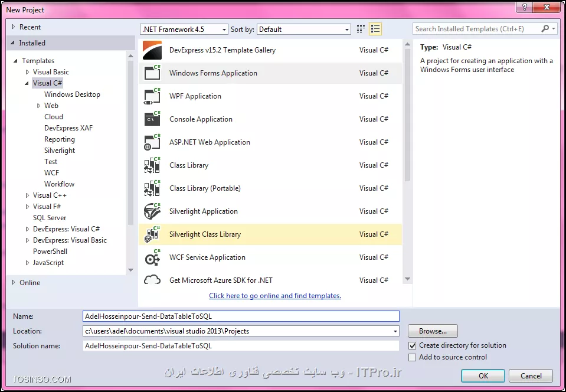Expand the Web tree node

(x=38, y=106)
